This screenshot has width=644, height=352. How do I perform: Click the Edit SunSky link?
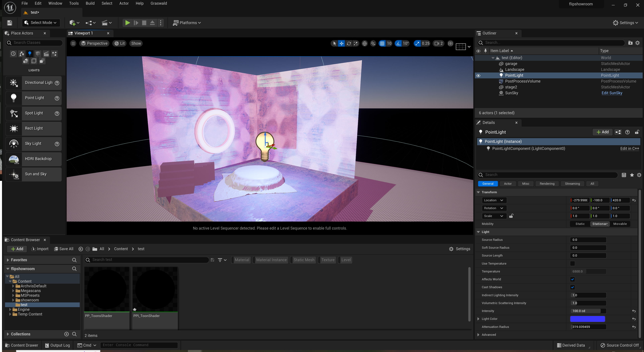coord(612,93)
